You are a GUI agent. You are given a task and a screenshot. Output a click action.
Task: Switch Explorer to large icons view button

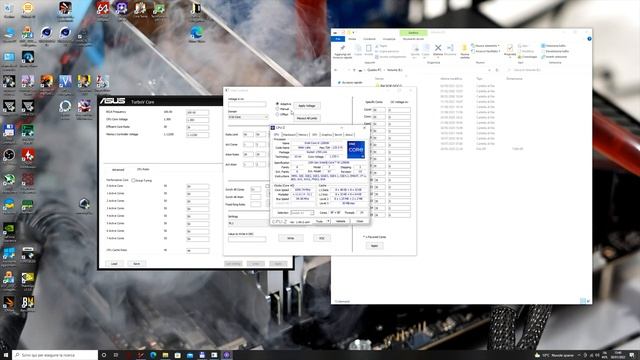pyautogui.click(x=589, y=301)
